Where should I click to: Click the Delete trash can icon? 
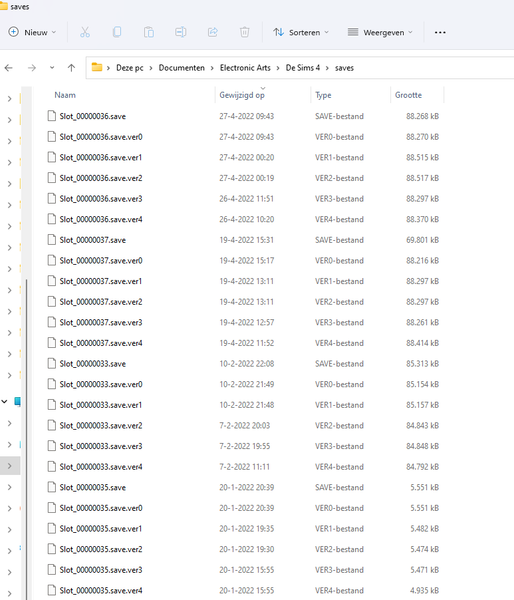point(244,32)
